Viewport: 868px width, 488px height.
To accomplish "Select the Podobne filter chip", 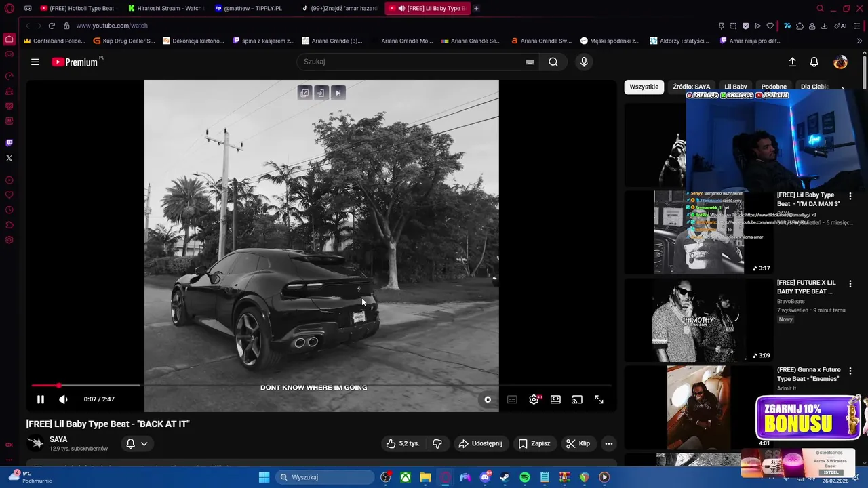I will click(774, 87).
